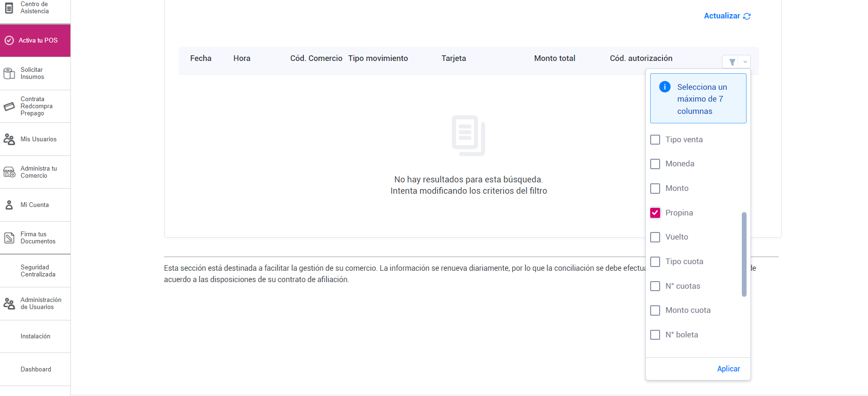The width and height of the screenshot is (868, 396).
Task: Click 'Selecciona un máximo de 7 columnas' notice
Action: point(698,98)
